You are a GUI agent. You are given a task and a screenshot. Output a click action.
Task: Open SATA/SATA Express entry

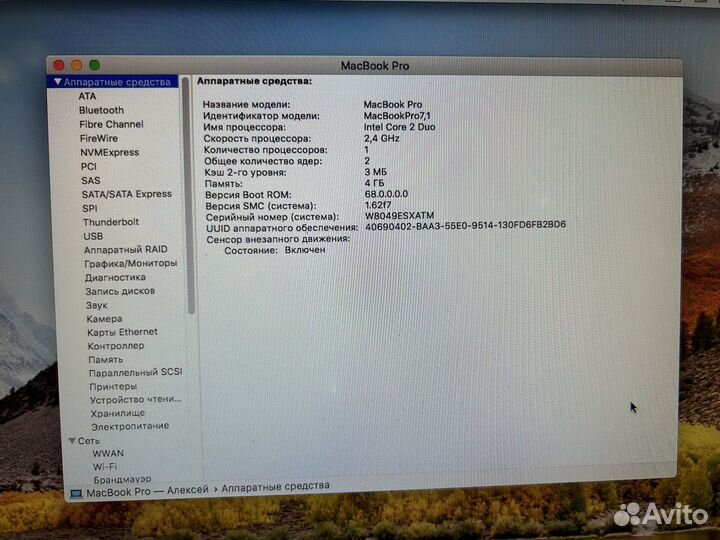coord(127,194)
